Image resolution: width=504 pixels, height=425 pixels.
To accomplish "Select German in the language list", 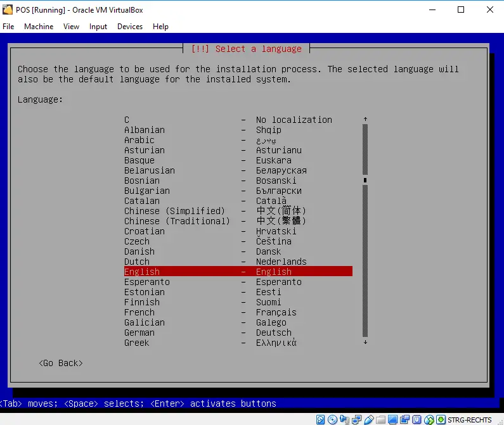I will [238, 332].
